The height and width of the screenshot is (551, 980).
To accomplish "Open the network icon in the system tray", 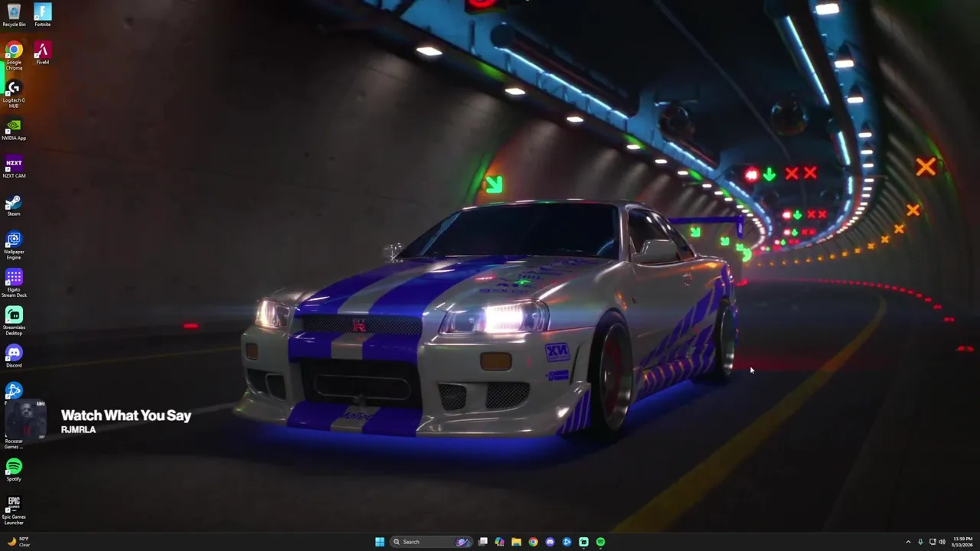I will (x=933, y=542).
